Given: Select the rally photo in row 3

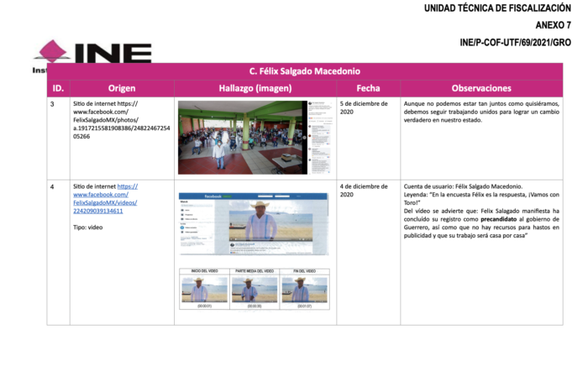Looking at the screenshot, I should pos(241,135).
